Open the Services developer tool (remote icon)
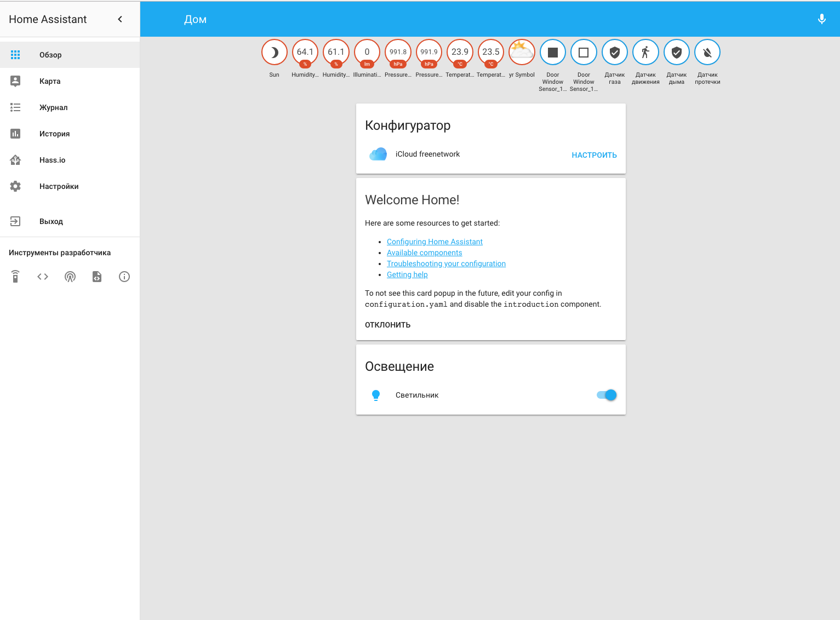Screen dimensions: 840x620 15,277
